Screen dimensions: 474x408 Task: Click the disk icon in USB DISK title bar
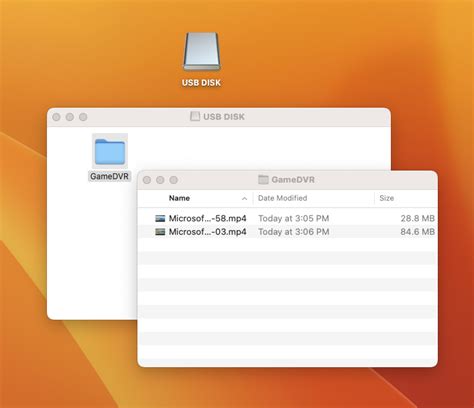coord(195,116)
